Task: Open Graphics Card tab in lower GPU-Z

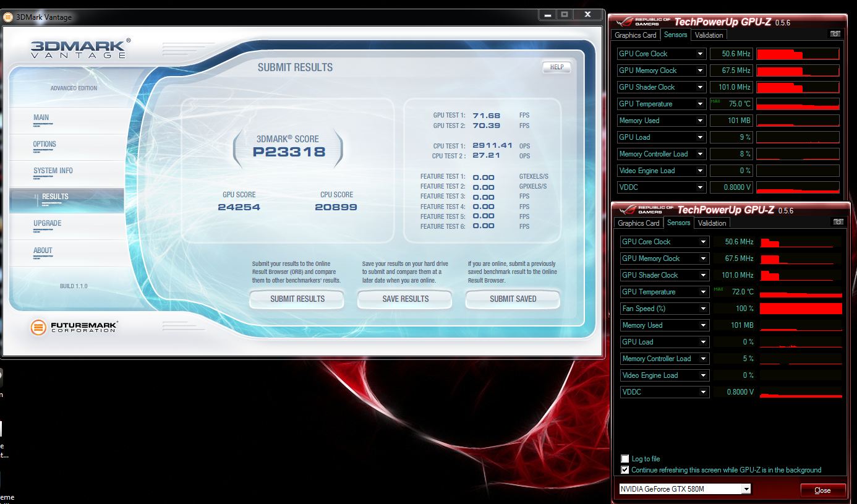Action: (x=638, y=223)
